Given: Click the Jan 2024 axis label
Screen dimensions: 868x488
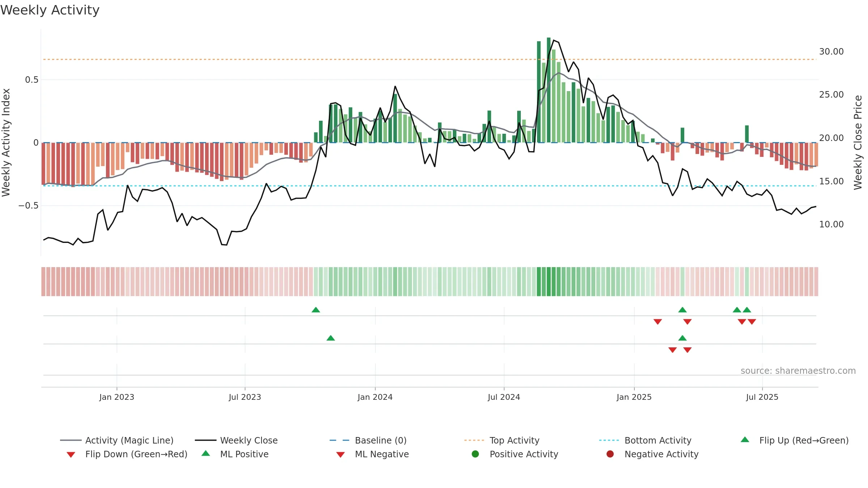Looking at the screenshot, I should (375, 397).
